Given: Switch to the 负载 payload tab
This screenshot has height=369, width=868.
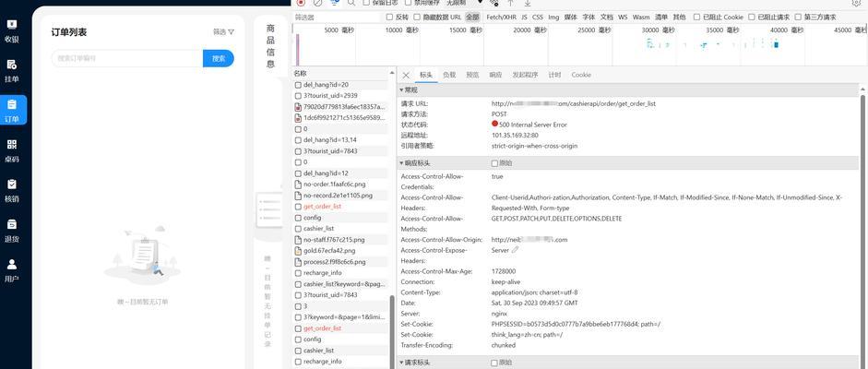Looking at the screenshot, I should pos(449,75).
